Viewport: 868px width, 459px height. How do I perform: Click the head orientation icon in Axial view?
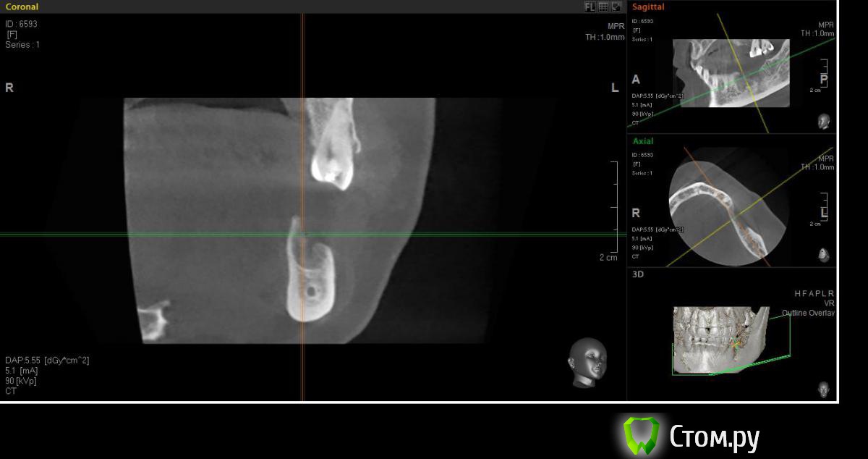tap(823, 254)
